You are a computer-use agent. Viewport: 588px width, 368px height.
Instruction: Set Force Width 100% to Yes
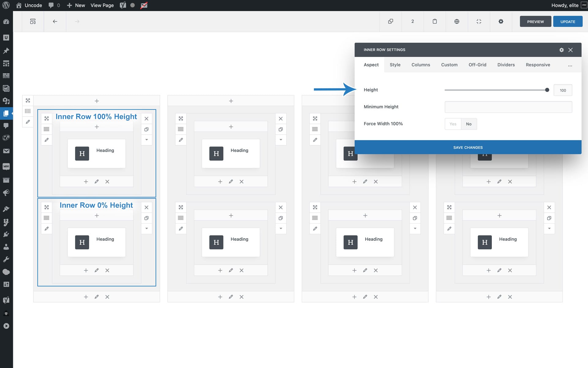click(453, 124)
